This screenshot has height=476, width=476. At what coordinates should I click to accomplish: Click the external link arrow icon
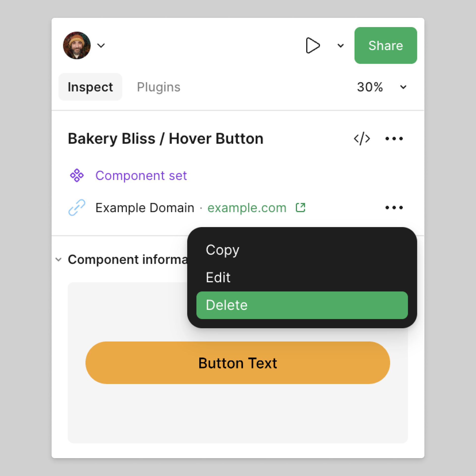coord(300,208)
